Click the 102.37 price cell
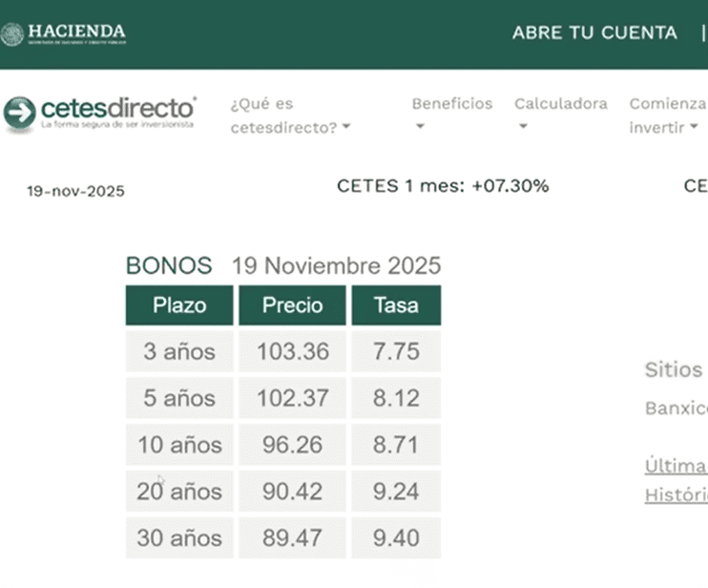This screenshot has height=588, width=708. (x=292, y=398)
